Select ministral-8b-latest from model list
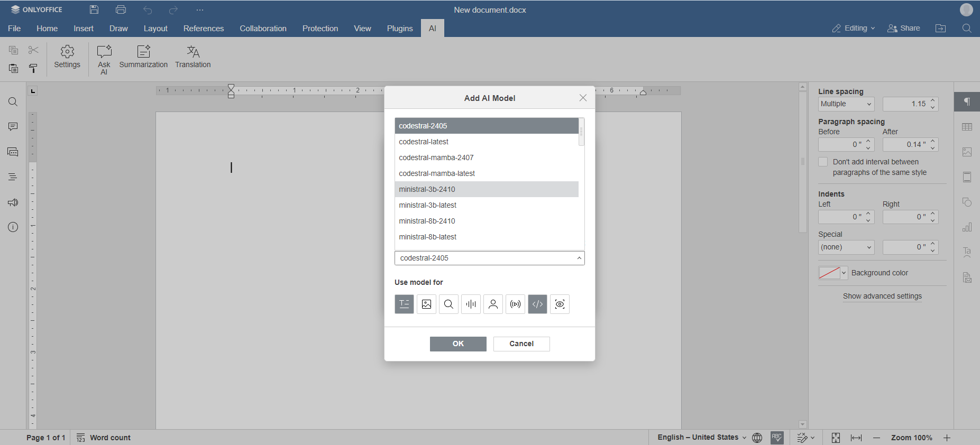 click(427, 237)
